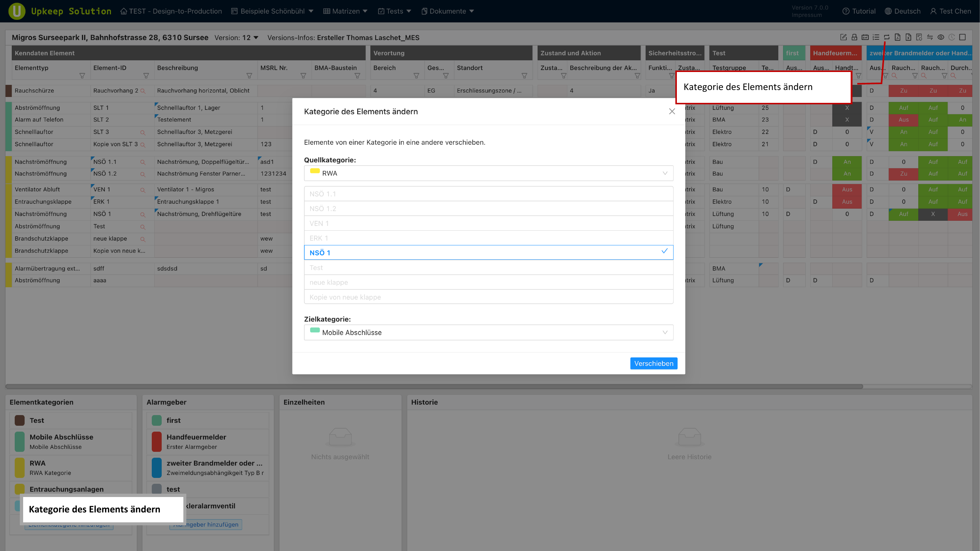Click the change element category icon
This screenshot has height=551, width=980.
[x=887, y=37]
